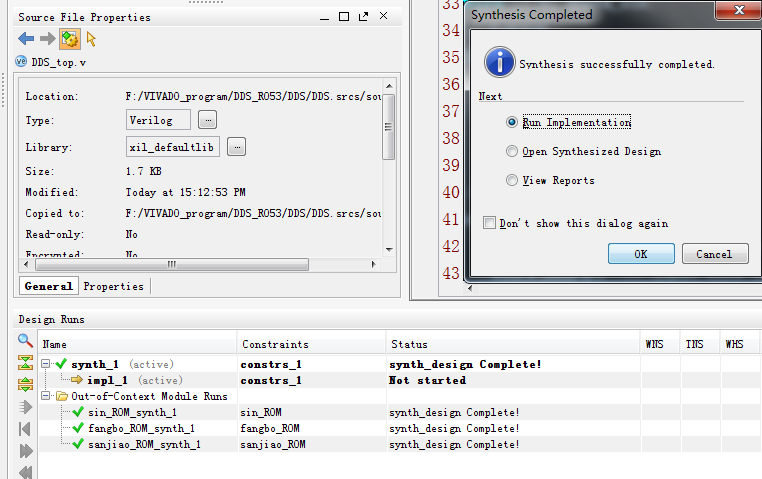Enable Don't show this dialog again checkbox

[x=489, y=223]
